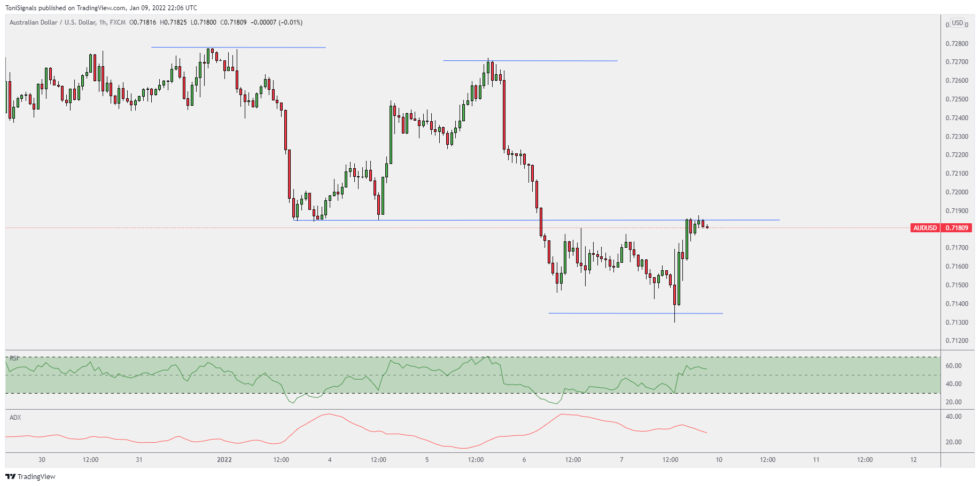Click the date 7 on the time axis
980x486 pixels.
pyautogui.click(x=621, y=460)
